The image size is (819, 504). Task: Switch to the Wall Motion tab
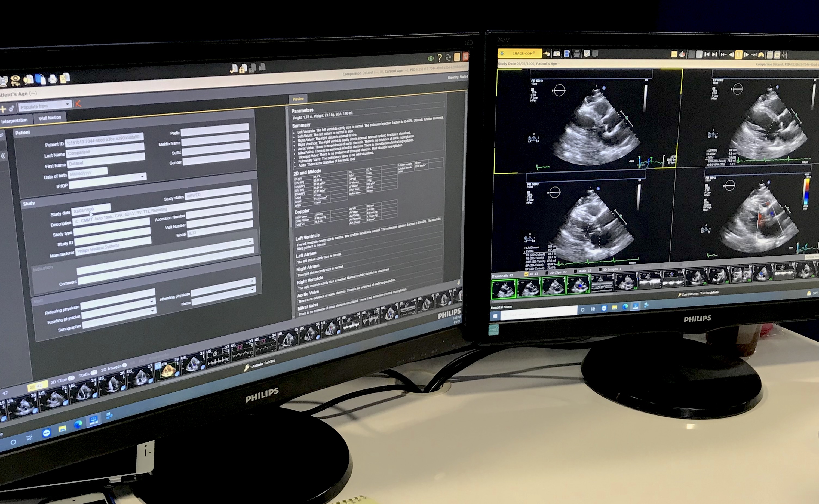pos(50,118)
